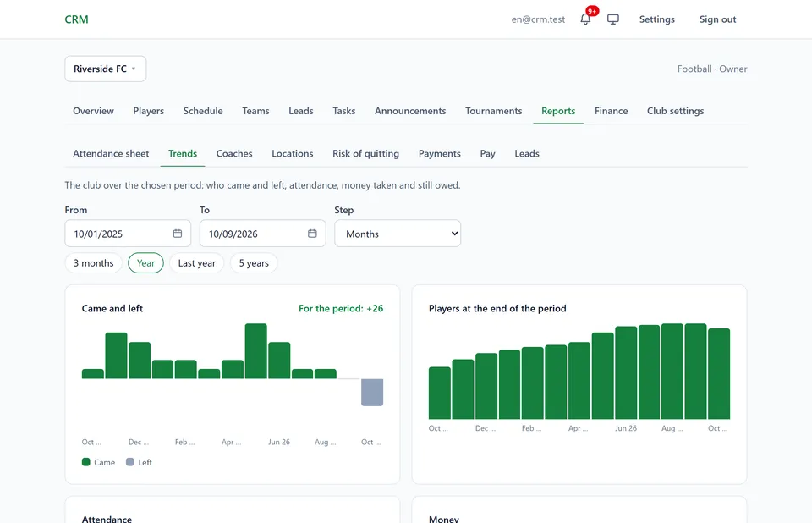The height and width of the screenshot is (523, 812).
Task: Open Settings in the top bar
Action: point(656,19)
